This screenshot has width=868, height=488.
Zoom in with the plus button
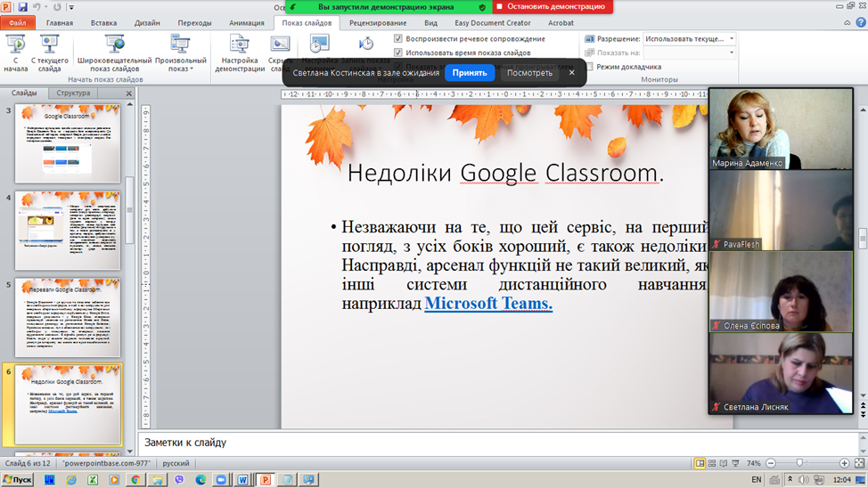(x=844, y=463)
